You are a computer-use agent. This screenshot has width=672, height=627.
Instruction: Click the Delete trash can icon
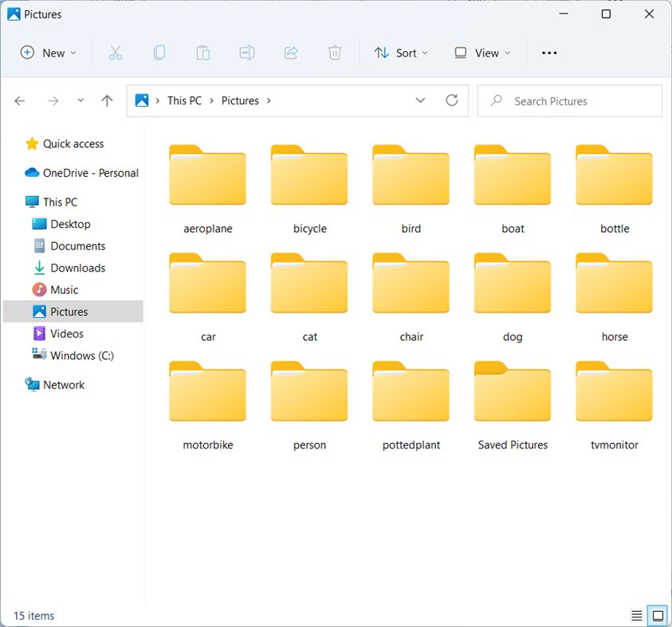pos(335,53)
